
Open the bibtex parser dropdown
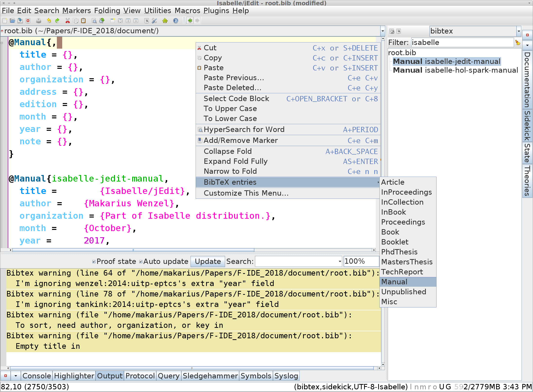(x=519, y=31)
